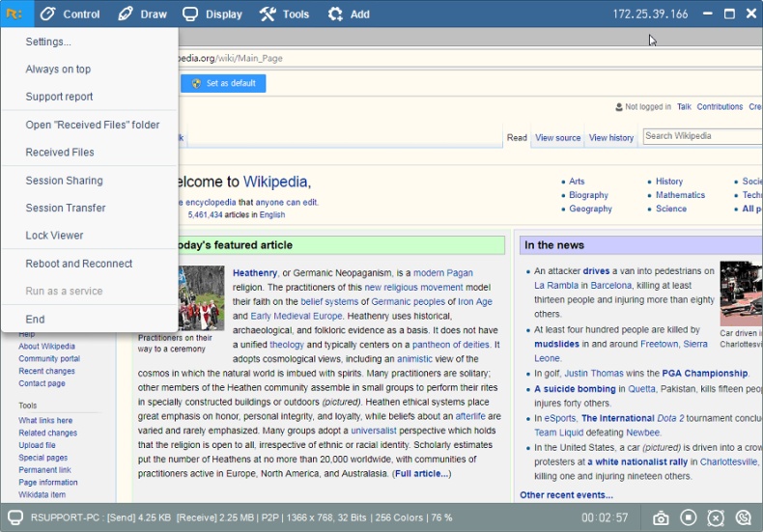
Task: Click Wikidata item sidebar link
Action: coord(42,495)
